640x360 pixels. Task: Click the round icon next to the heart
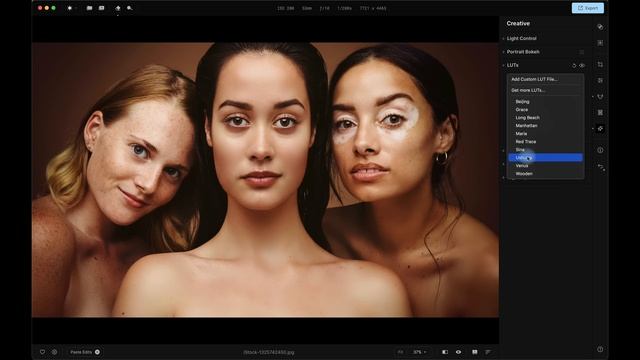(54, 352)
